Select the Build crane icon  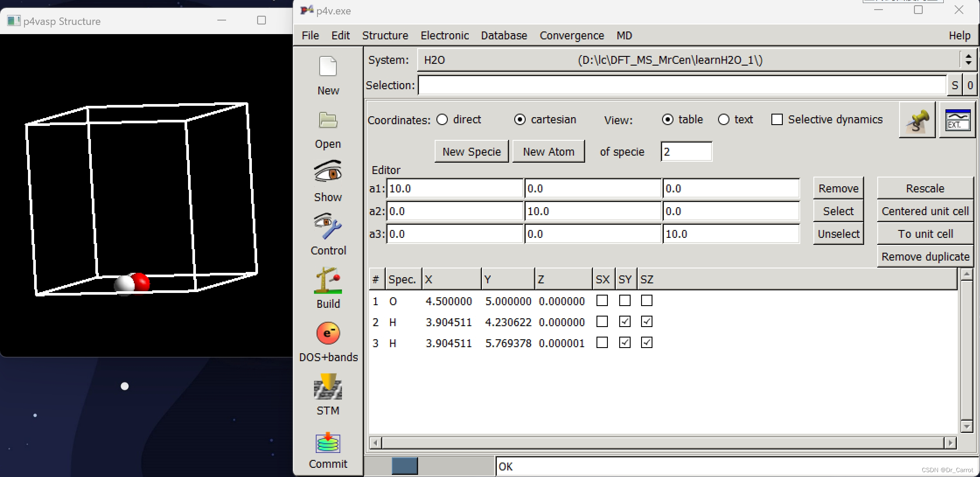tap(328, 280)
